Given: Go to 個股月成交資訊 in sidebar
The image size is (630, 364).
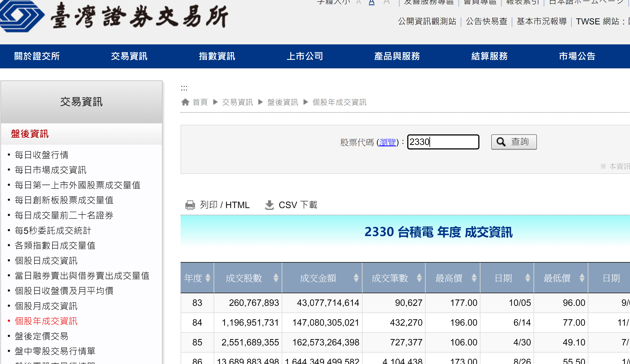Looking at the screenshot, I should coord(46,306).
